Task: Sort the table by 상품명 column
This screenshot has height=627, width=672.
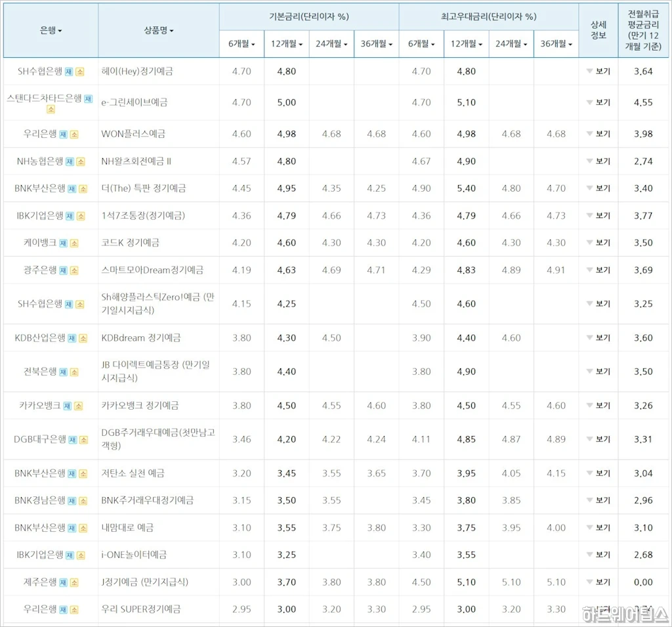Action: click(x=159, y=30)
